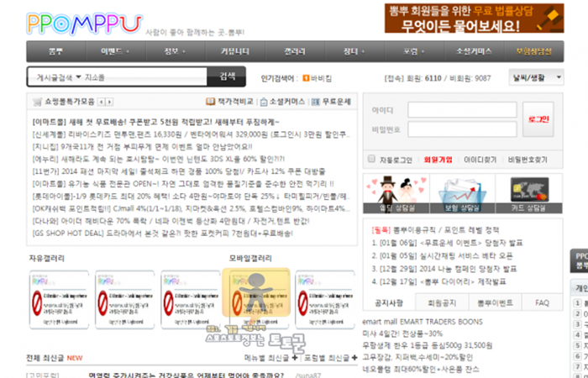Expand the 이벤트 + navigation menu
The image size is (588, 378).
116,51
